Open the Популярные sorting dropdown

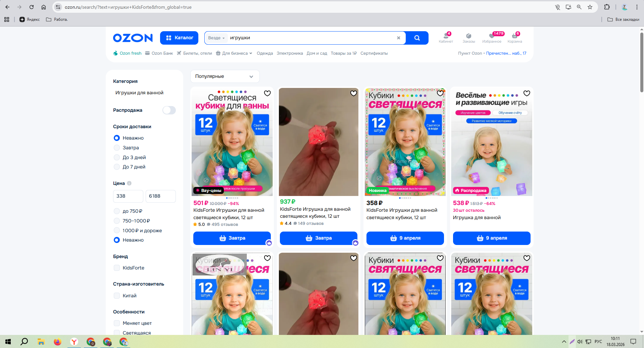point(225,76)
